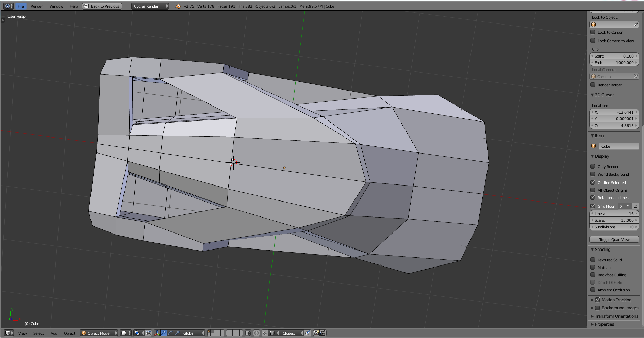
Task: Enable All Object Origins checkbox
Action: pyautogui.click(x=593, y=190)
